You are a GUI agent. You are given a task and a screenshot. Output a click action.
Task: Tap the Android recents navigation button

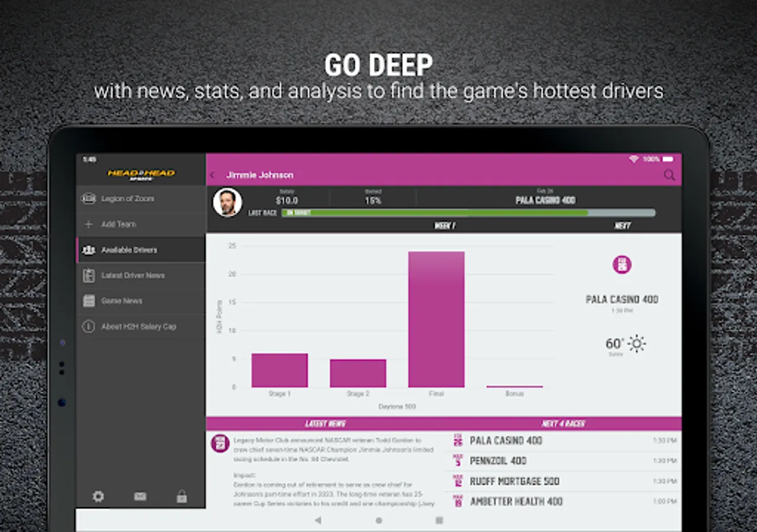(x=439, y=520)
